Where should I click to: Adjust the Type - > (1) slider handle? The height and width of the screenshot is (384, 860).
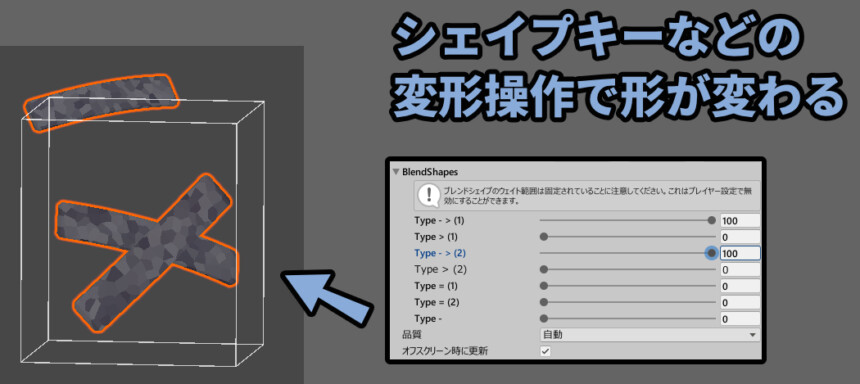[x=712, y=221]
